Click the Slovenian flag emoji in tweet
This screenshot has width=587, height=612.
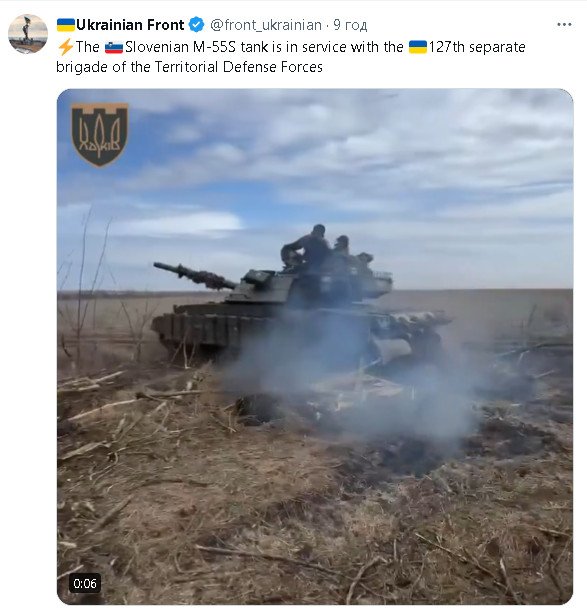(x=114, y=48)
